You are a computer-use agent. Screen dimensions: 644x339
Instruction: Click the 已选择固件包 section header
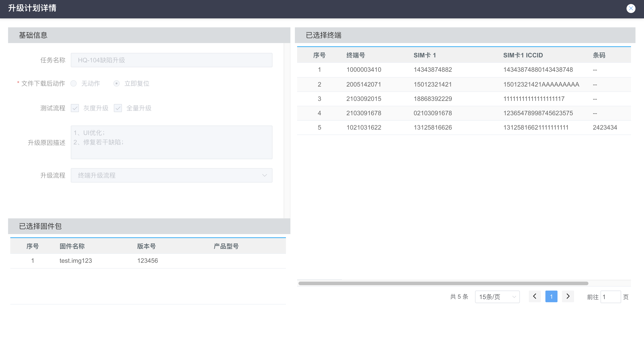point(149,226)
